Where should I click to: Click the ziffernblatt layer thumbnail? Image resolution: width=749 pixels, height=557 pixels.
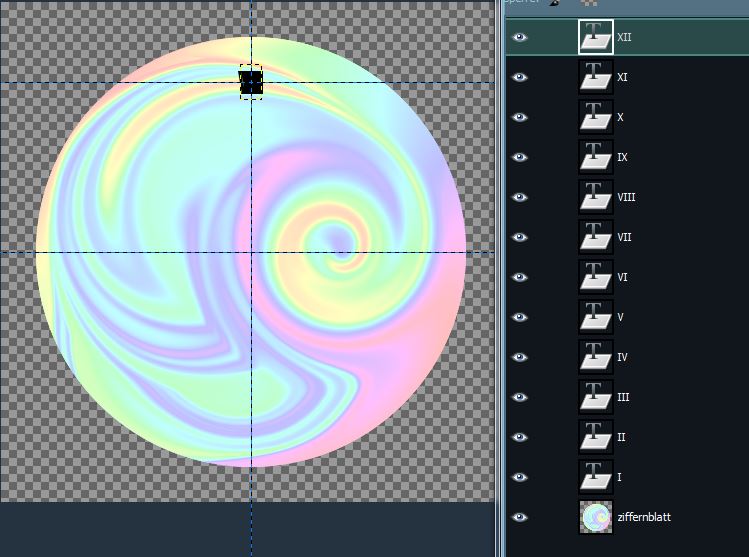(x=596, y=517)
